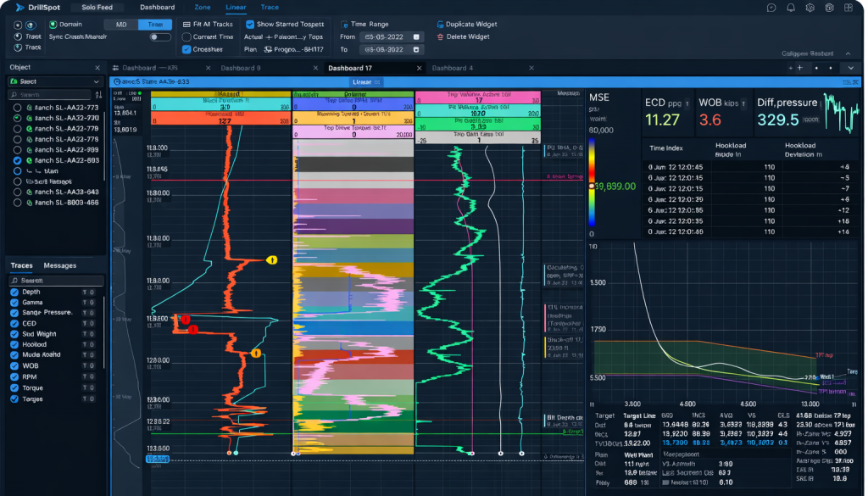
Task: Click the Delete Widget trash icon
Action: [440, 37]
